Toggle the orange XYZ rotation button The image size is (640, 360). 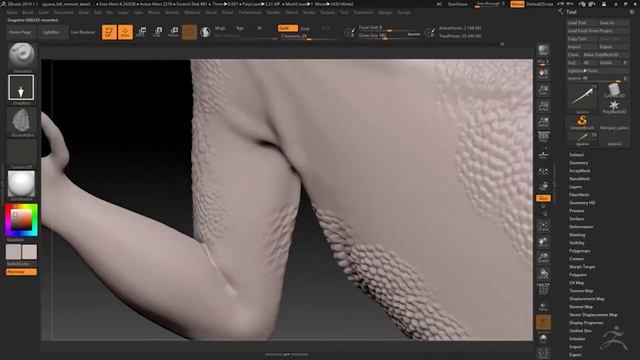pyautogui.click(x=543, y=198)
